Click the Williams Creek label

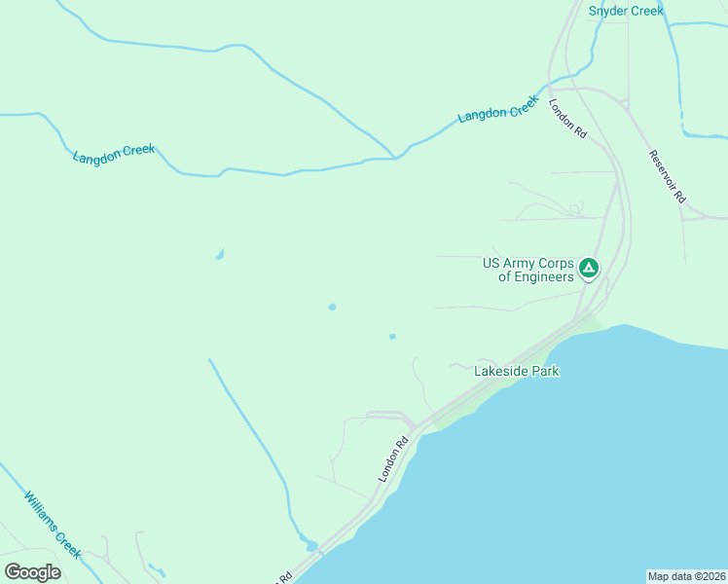[53, 525]
